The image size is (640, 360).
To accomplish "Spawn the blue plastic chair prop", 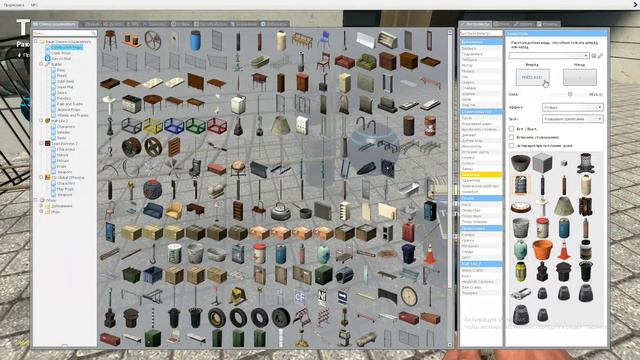I will click(x=324, y=40).
